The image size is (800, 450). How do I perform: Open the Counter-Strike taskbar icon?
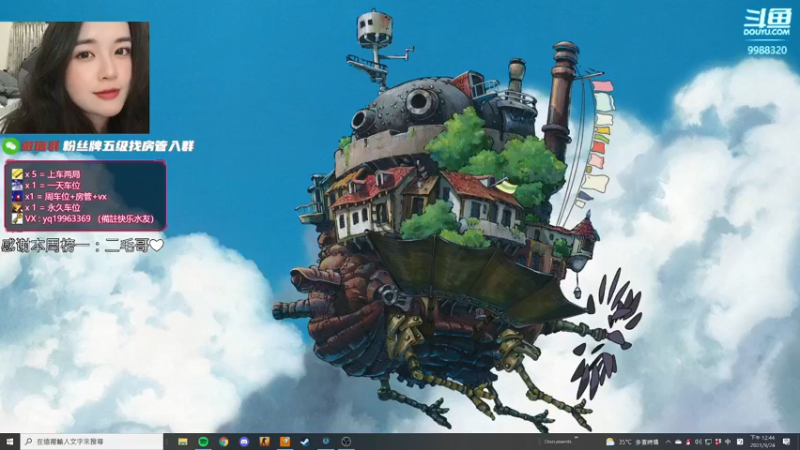[264, 441]
